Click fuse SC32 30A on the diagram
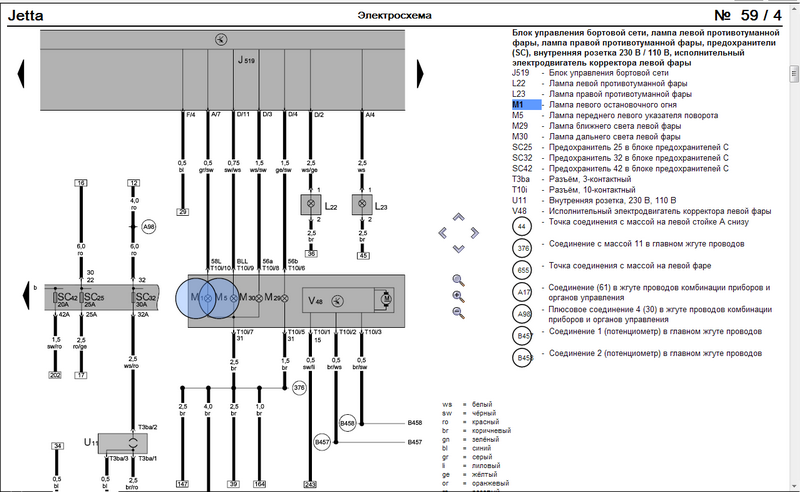Screen dimensions: 800x492 coord(133,298)
